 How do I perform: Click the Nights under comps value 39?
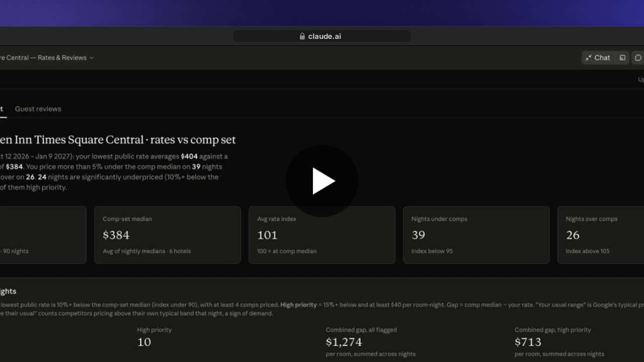pos(418,235)
